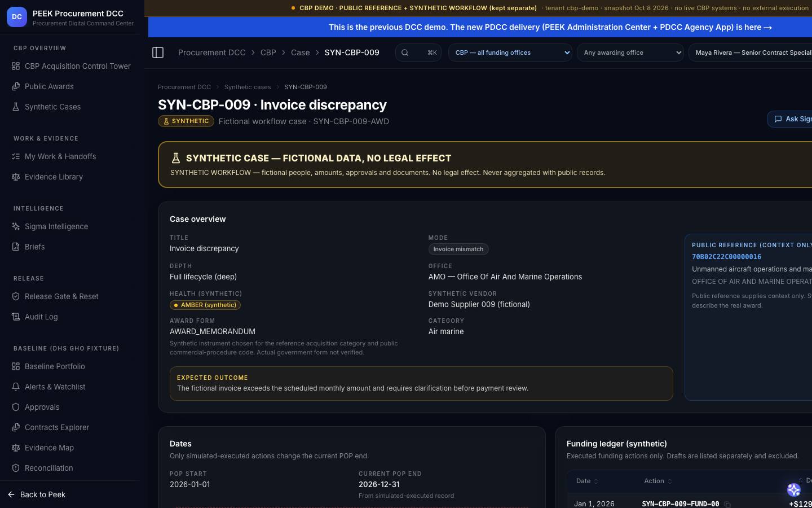This screenshot has width=812, height=508.
Task: Click the floating sparkle assistant icon
Action: coord(794,490)
